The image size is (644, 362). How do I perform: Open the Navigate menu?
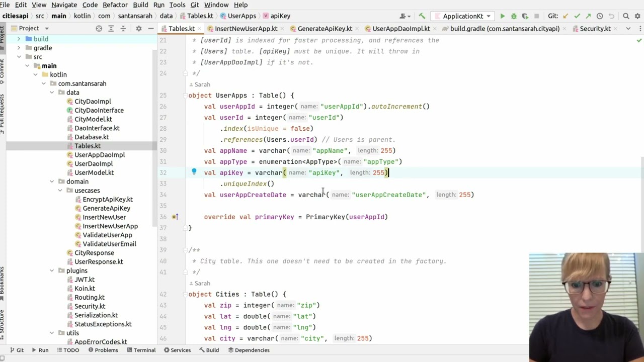tap(64, 5)
